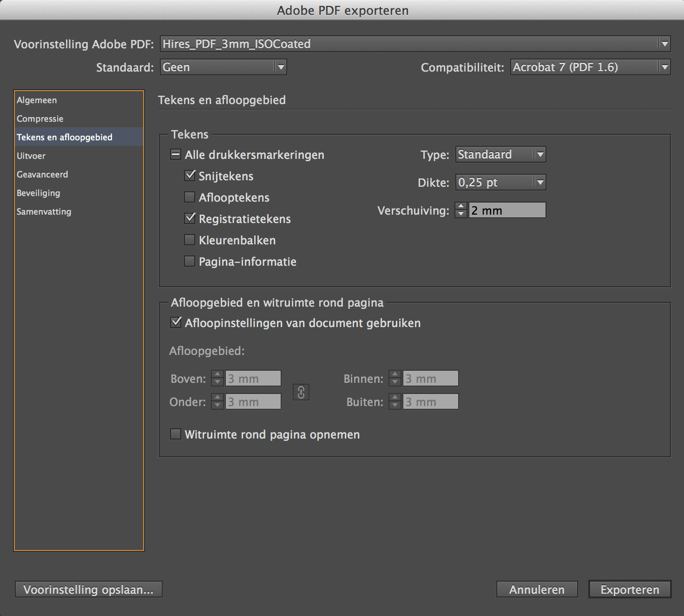Uncheck Afloopinstellingen van document gebruiken

point(176,322)
